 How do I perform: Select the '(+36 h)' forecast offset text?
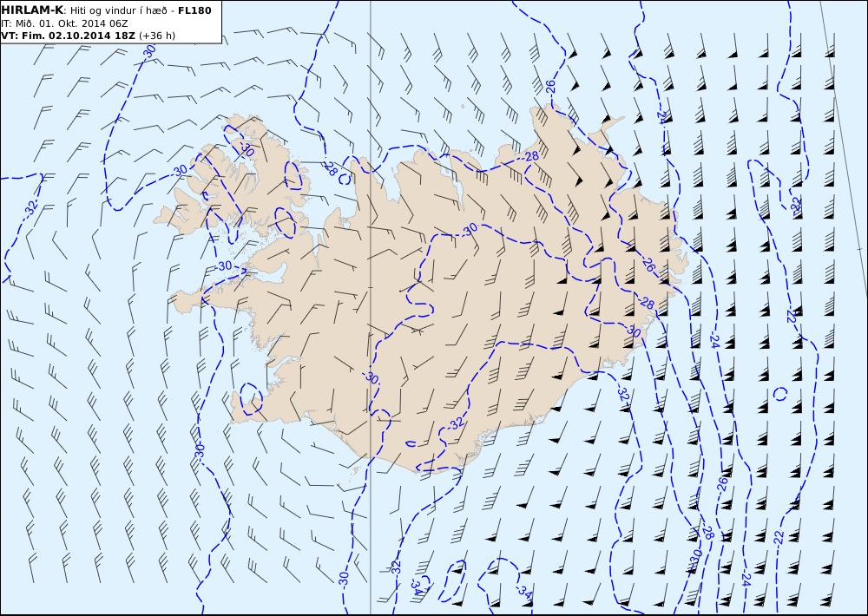click(x=156, y=36)
